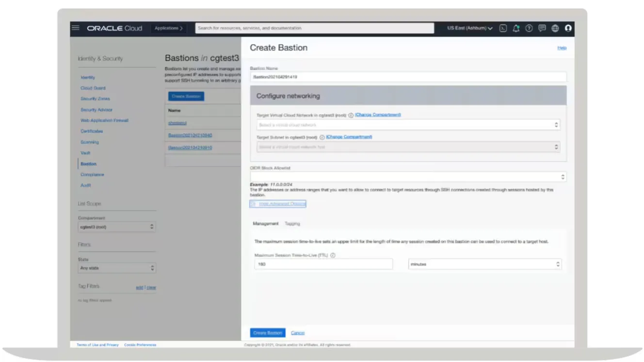
Task: Focus the resources and services search box
Action: click(x=315, y=28)
